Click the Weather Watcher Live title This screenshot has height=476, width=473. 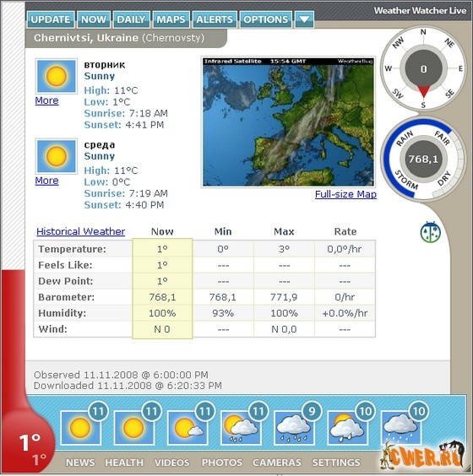pyautogui.click(x=420, y=11)
